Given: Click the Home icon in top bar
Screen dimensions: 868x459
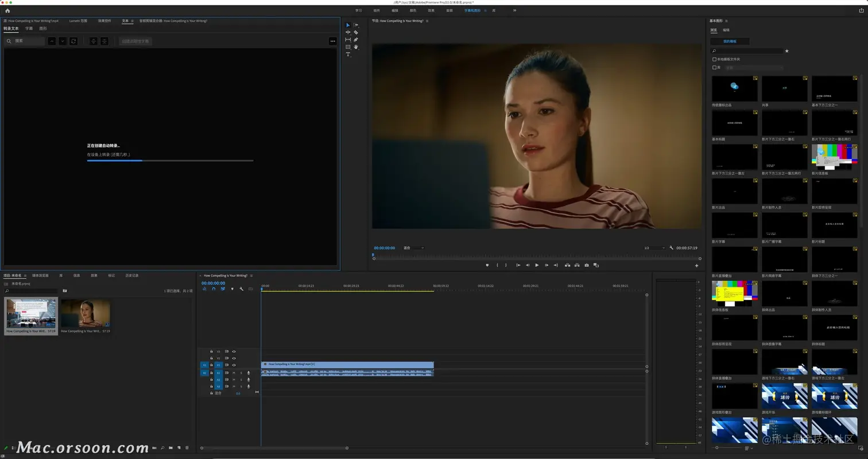Looking at the screenshot, I should (7, 10).
